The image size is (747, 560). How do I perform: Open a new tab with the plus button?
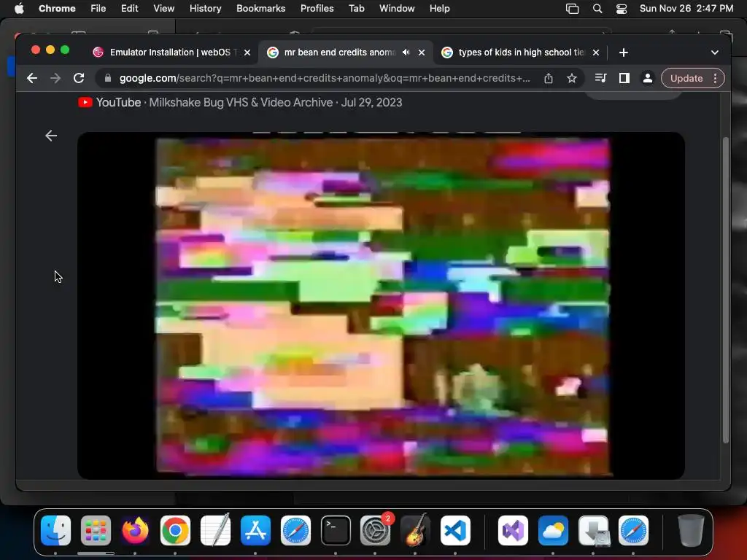[x=624, y=52]
